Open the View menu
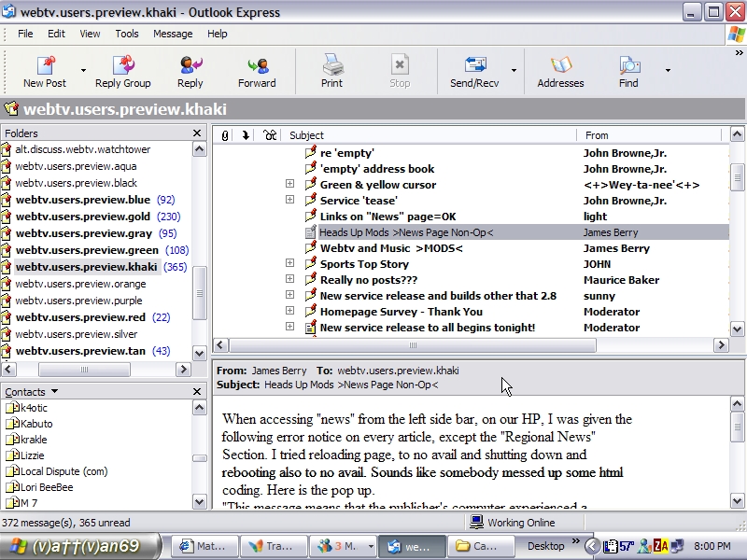Image resolution: width=747 pixels, height=560 pixels. click(x=90, y=34)
